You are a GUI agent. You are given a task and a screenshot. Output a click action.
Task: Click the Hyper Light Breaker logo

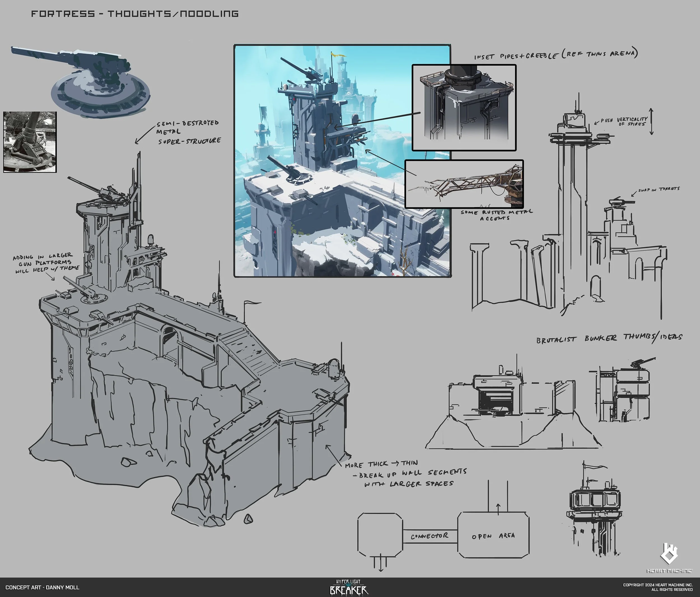pos(349,587)
